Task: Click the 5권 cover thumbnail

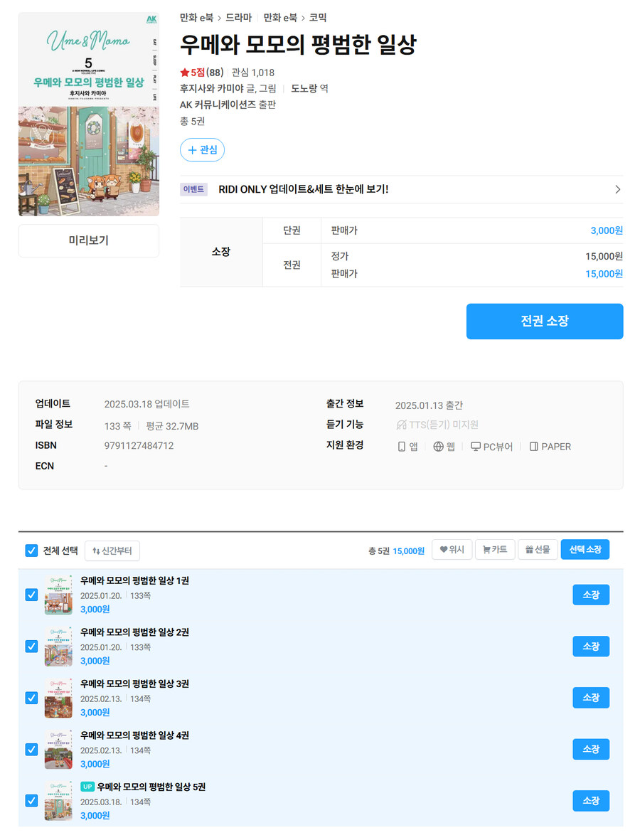Action: pyautogui.click(x=58, y=800)
